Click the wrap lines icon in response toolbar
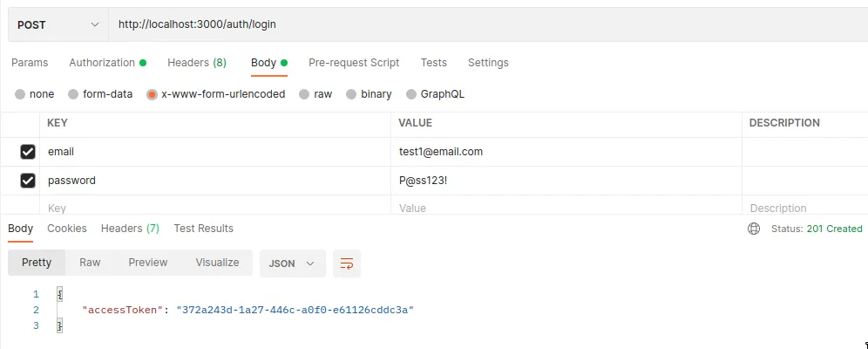868x349 pixels. tap(347, 263)
